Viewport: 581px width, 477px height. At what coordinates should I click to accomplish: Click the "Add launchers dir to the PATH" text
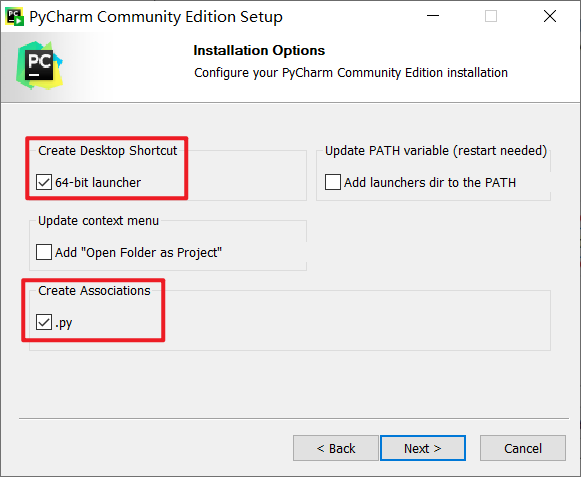click(430, 183)
